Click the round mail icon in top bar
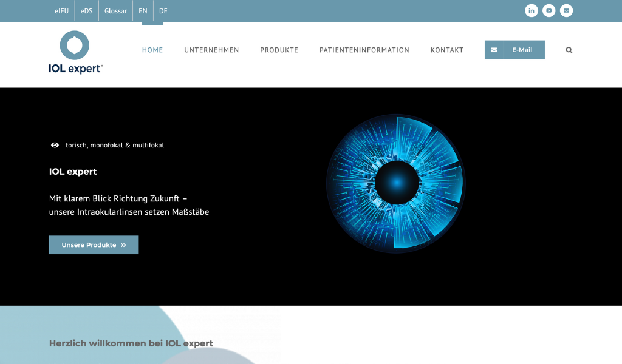Image resolution: width=622 pixels, height=364 pixels. click(x=566, y=11)
